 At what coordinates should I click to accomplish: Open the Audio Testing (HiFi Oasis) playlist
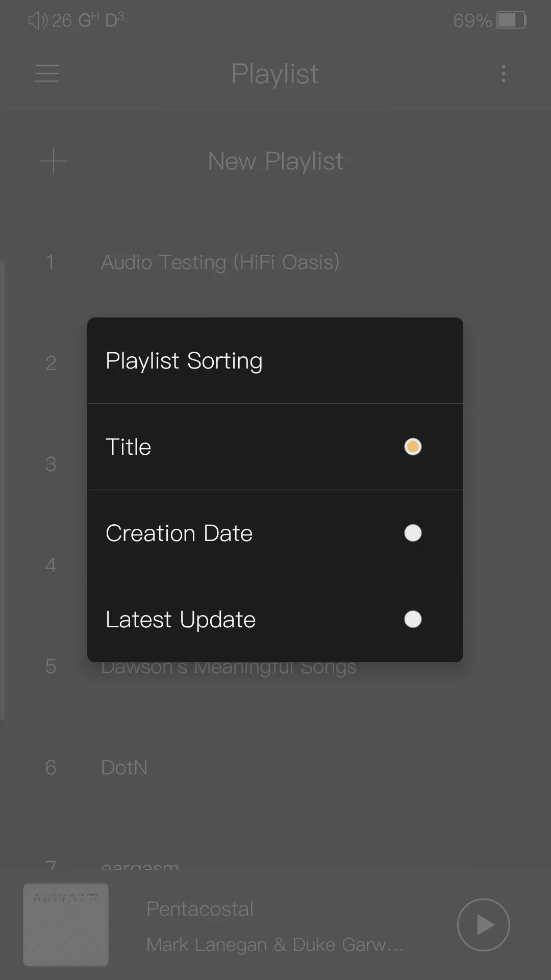220,262
